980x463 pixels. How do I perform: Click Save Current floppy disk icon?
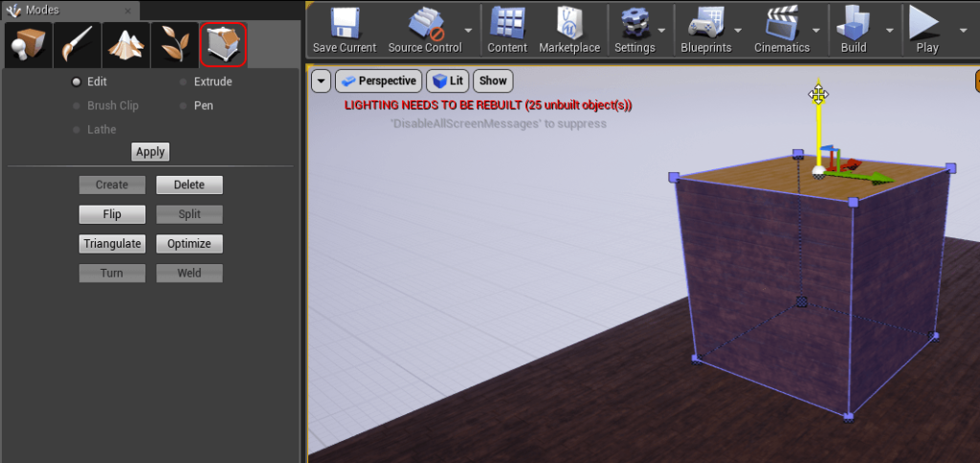[344, 23]
